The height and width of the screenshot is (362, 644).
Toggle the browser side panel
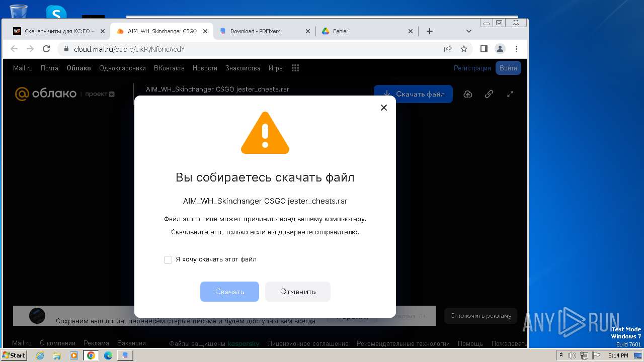(x=484, y=49)
